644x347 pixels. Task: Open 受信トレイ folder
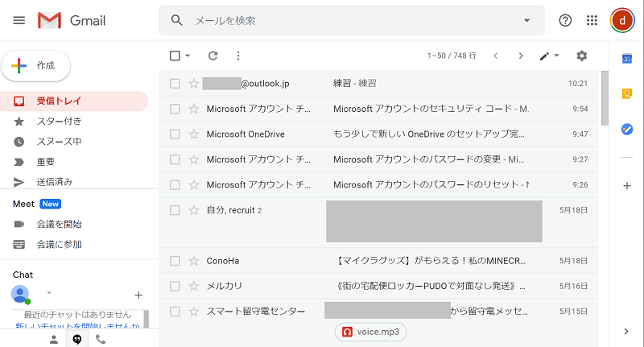point(74,101)
